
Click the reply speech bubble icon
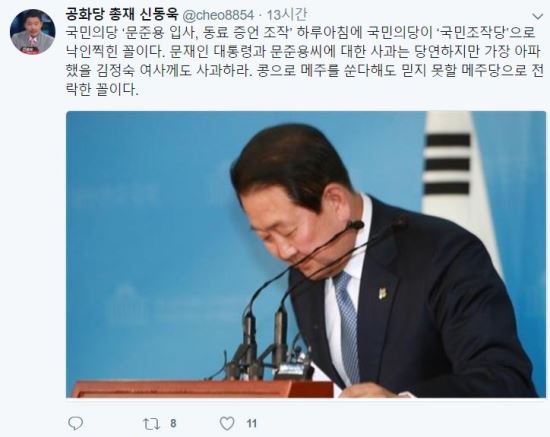click(75, 423)
